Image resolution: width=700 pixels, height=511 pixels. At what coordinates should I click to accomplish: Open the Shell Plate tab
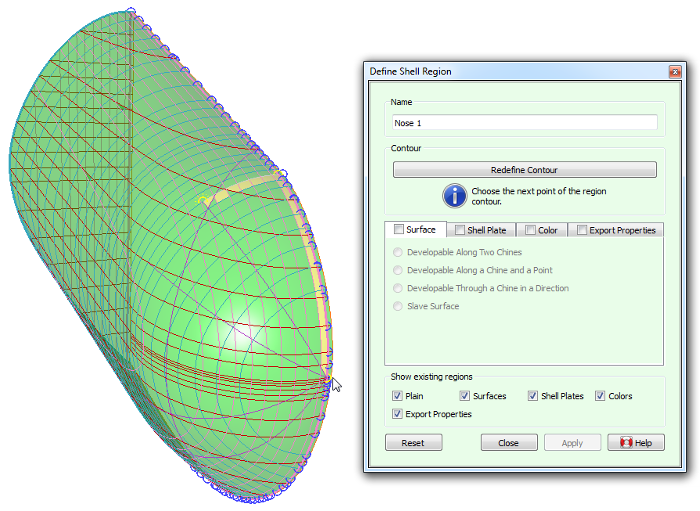[x=486, y=230]
